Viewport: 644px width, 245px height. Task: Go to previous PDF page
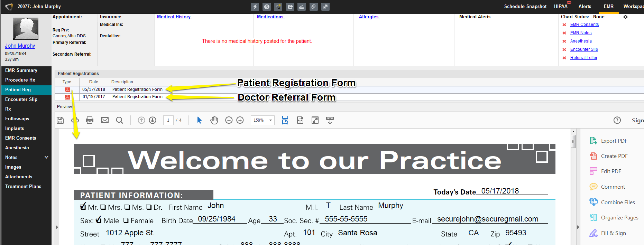pos(141,120)
